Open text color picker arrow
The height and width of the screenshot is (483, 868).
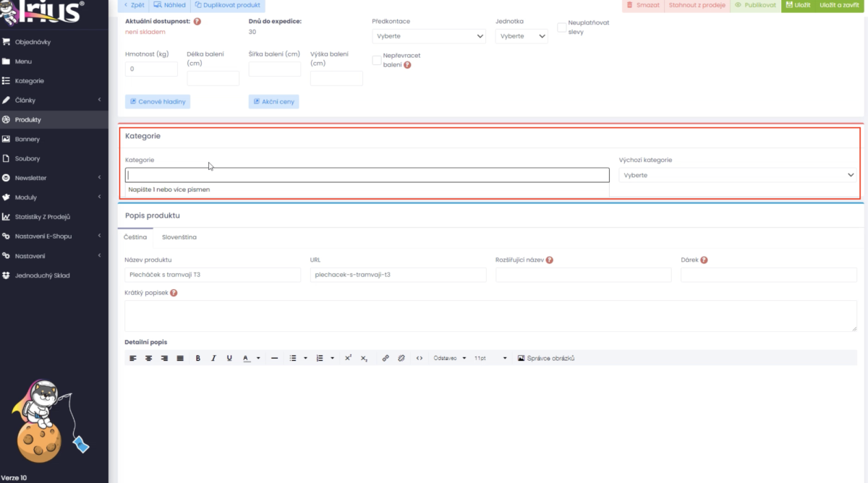tap(258, 358)
